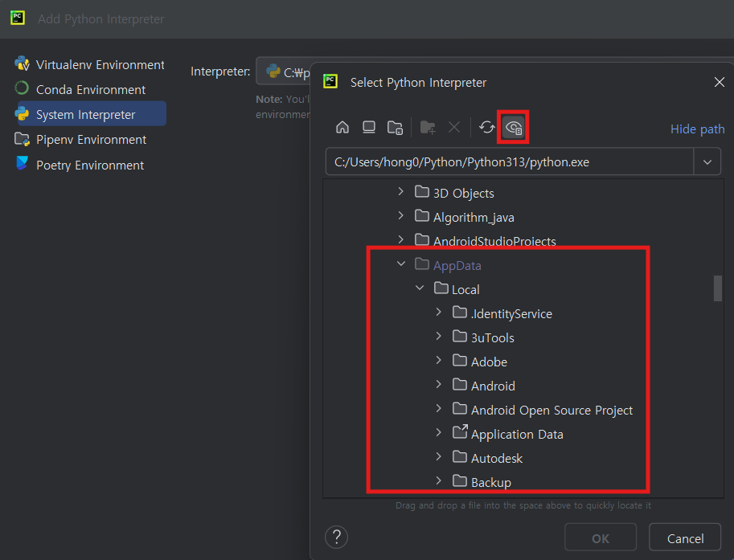Close the Select Python Interpreter dialog
This screenshot has width=734, height=560.
[720, 82]
